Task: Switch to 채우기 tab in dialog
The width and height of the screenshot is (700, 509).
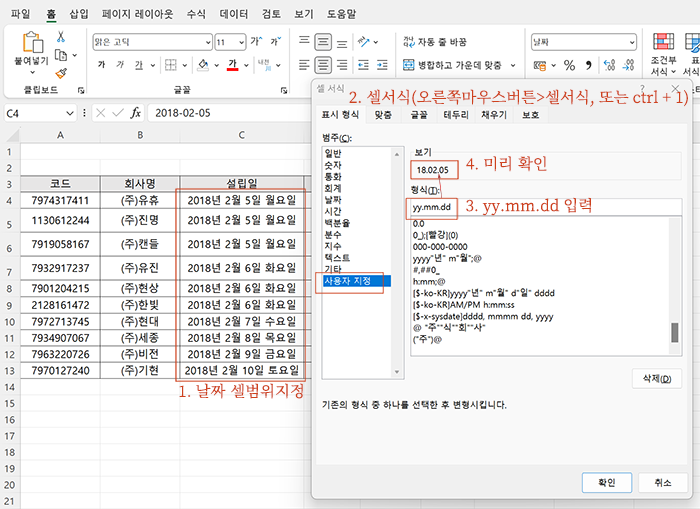Action: (x=494, y=115)
